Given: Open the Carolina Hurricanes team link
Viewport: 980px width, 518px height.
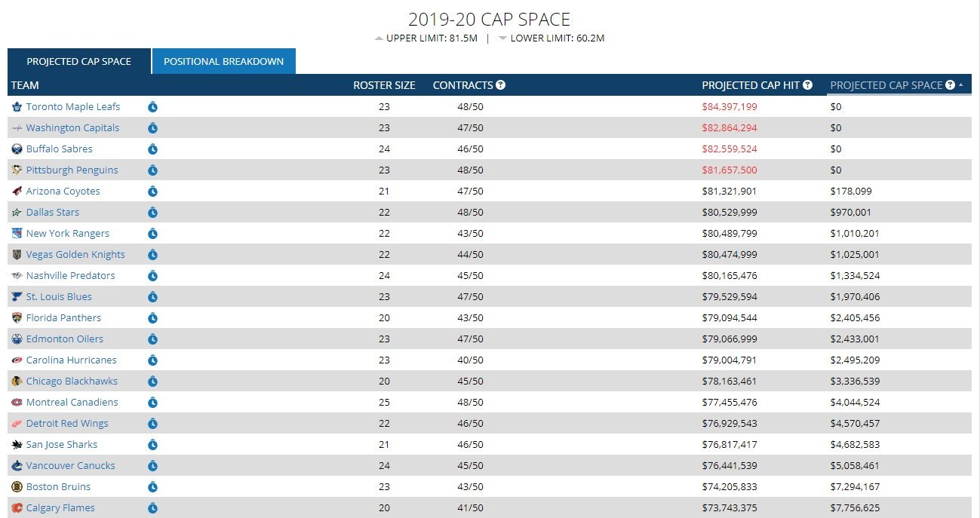Looking at the screenshot, I should [x=72, y=360].
